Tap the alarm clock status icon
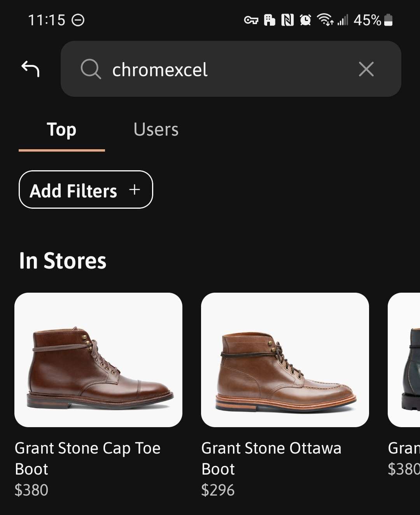Viewport: 420px width, 515px height. pos(306,20)
